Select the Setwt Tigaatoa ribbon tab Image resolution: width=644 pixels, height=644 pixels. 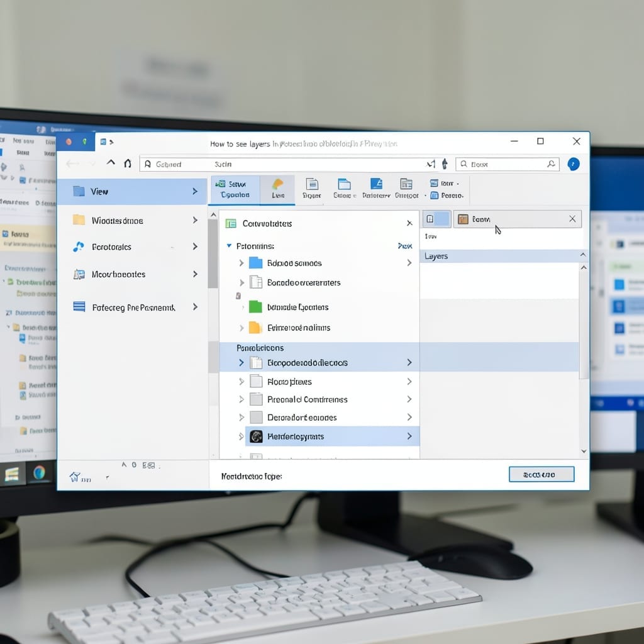(235, 189)
